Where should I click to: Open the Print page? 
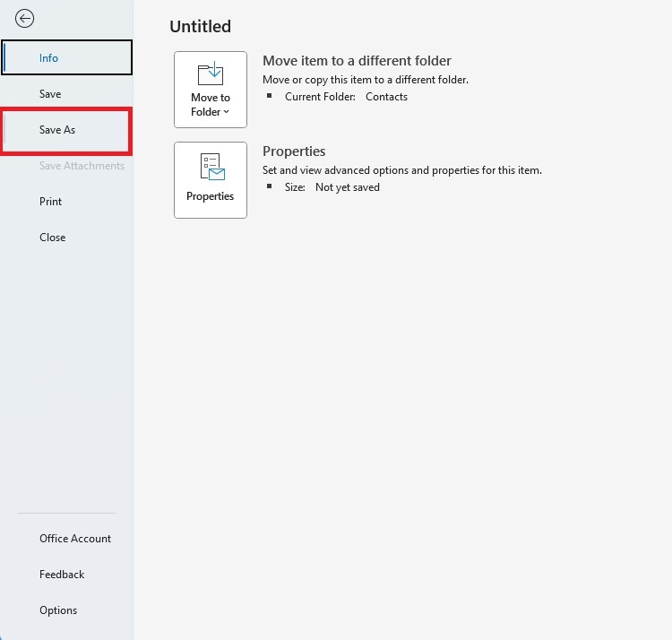(x=66, y=202)
